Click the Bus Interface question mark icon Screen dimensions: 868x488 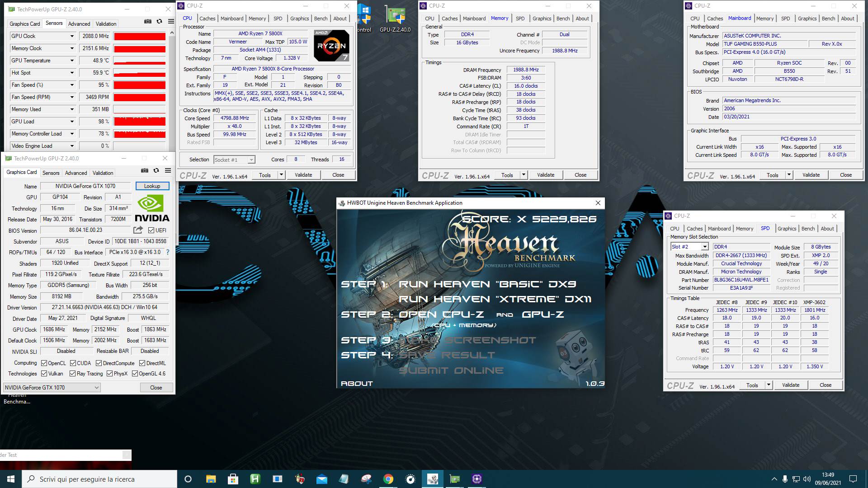point(168,252)
